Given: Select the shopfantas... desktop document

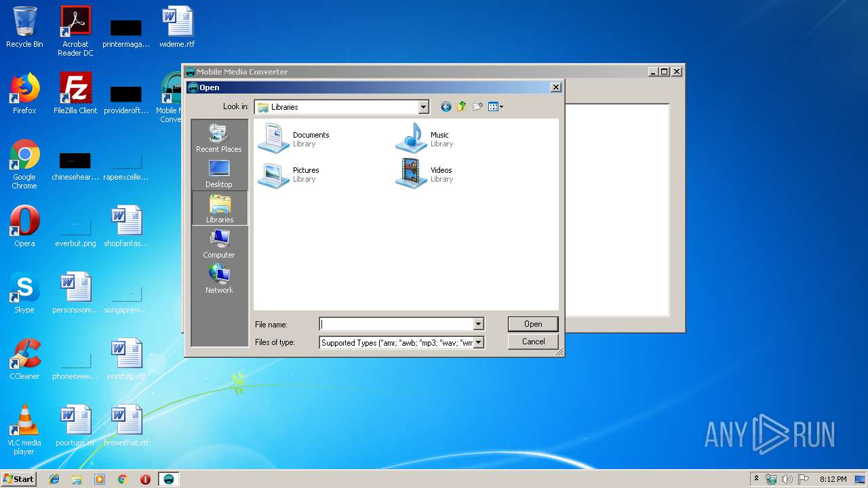Looking at the screenshot, I should [126, 226].
